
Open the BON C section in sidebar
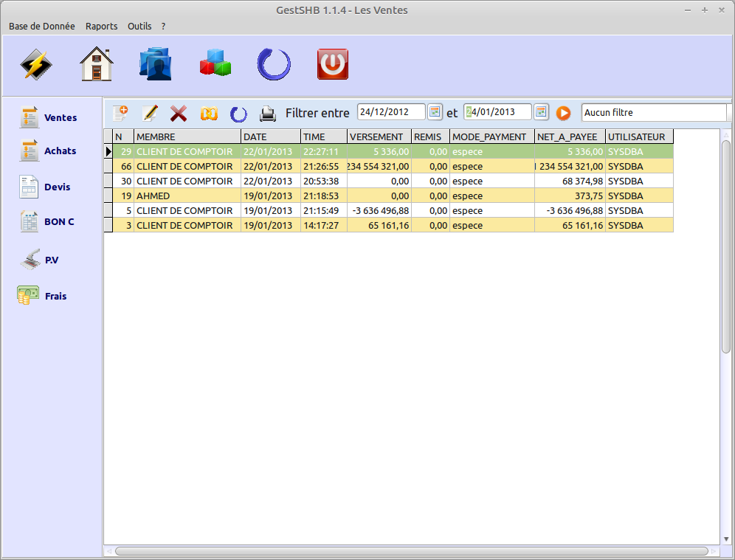(x=47, y=221)
